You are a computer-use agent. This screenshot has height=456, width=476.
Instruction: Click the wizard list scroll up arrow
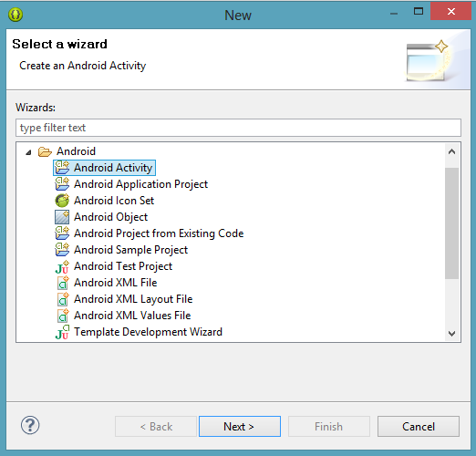pos(452,151)
